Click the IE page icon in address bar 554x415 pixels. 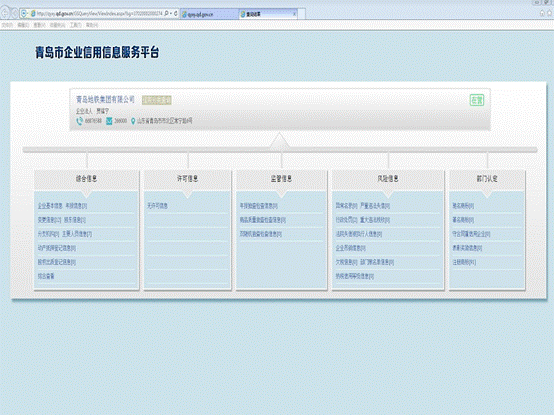coord(33,14)
